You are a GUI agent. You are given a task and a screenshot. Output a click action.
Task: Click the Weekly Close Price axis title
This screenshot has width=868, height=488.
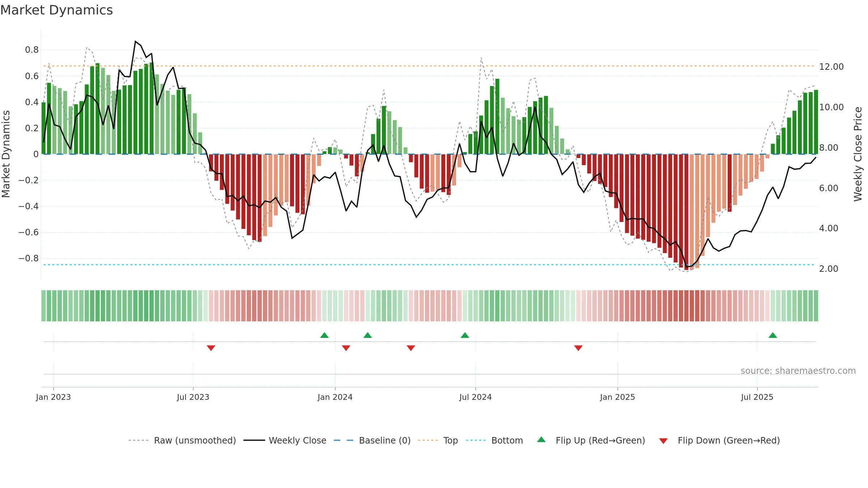tap(858, 154)
